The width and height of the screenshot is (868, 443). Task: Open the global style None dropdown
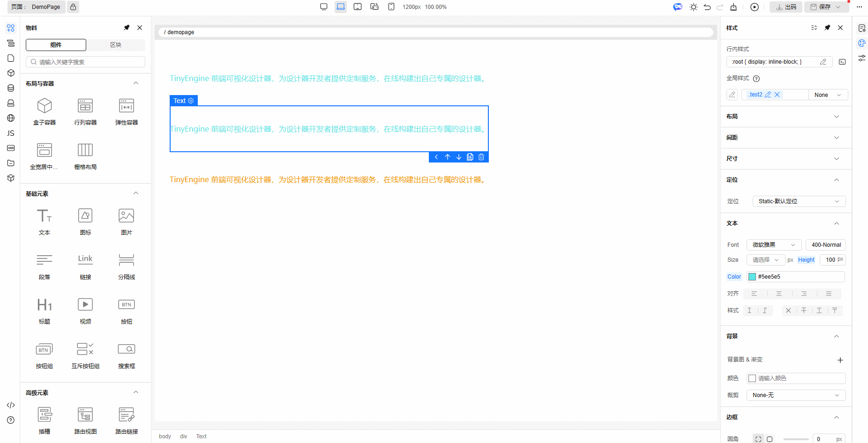point(828,95)
